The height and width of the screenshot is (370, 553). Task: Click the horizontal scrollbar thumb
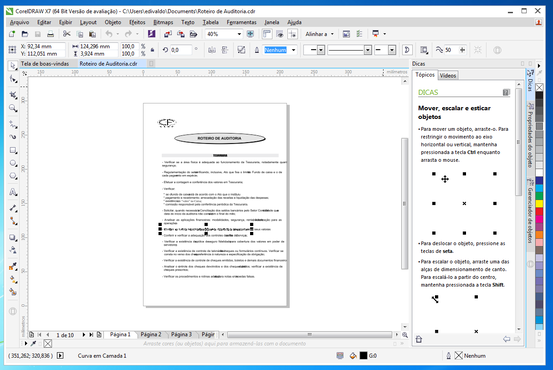tap(310, 334)
